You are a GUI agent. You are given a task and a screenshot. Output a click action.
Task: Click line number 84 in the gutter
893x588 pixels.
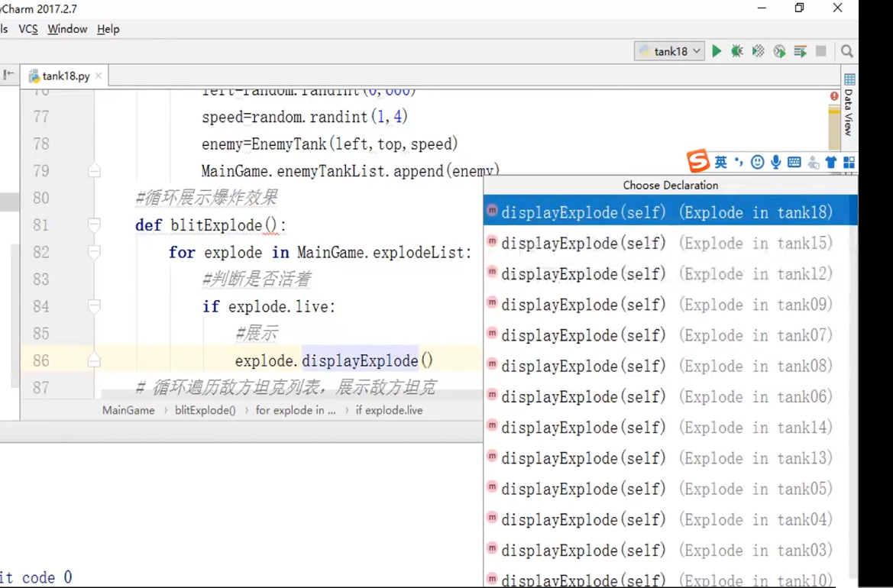point(40,307)
